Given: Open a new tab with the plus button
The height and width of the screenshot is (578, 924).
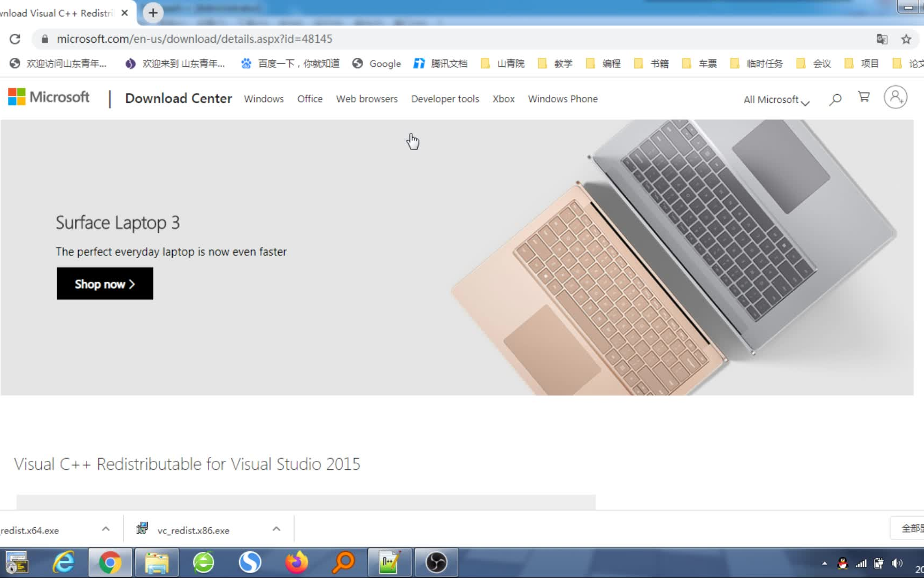Looking at the screenshot, I should tap(153, 13).
